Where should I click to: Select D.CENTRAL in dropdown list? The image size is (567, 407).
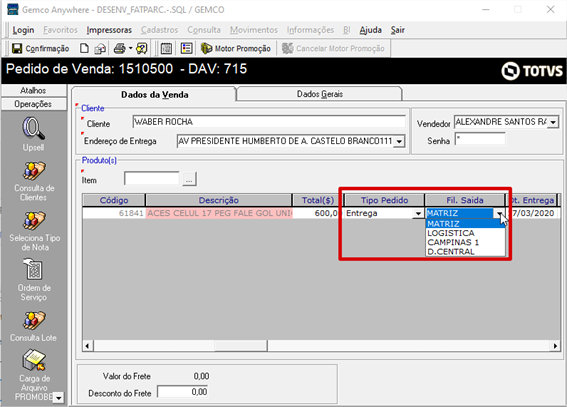pos(465,252)
